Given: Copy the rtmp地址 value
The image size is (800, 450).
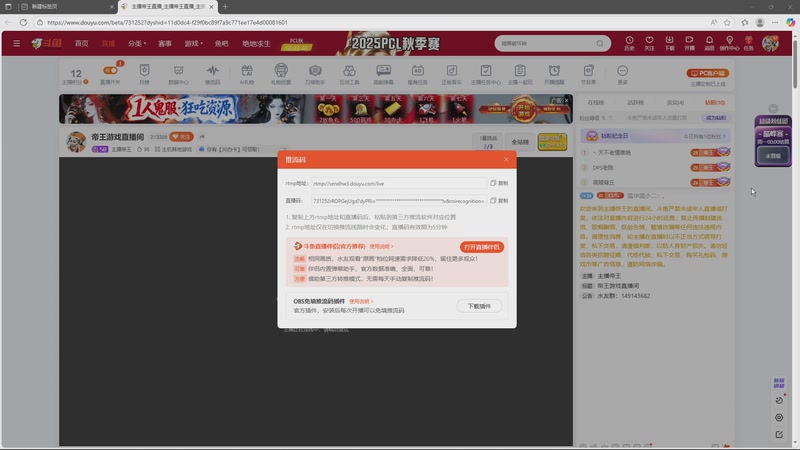Looking at the screenshot, I should pyautogui.click(x=499, y=183).
